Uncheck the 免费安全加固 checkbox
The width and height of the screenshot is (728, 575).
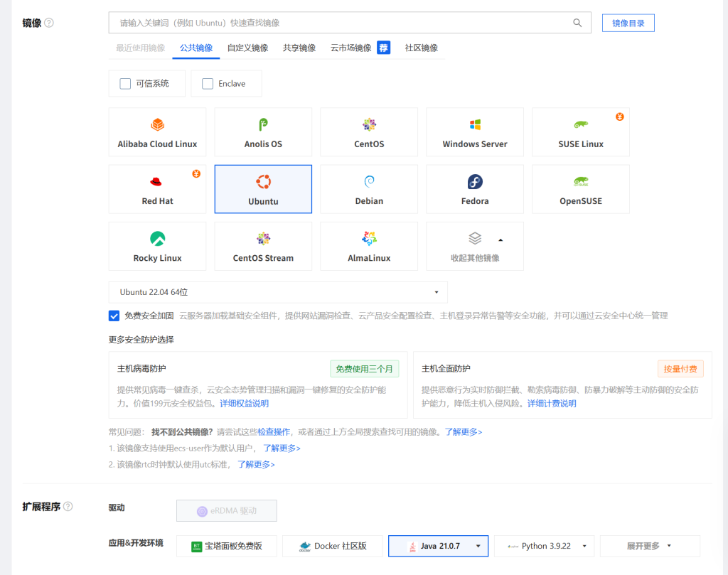(x=114, y=316)
